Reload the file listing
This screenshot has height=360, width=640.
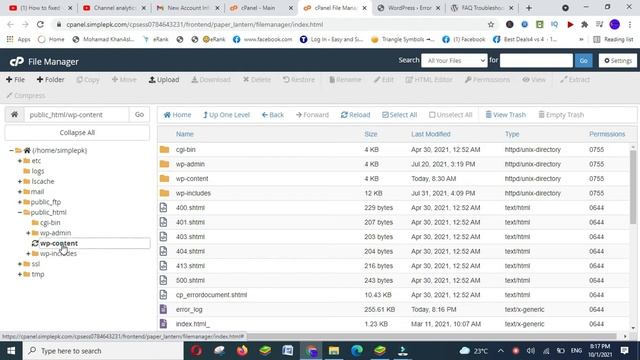[356, 115]
